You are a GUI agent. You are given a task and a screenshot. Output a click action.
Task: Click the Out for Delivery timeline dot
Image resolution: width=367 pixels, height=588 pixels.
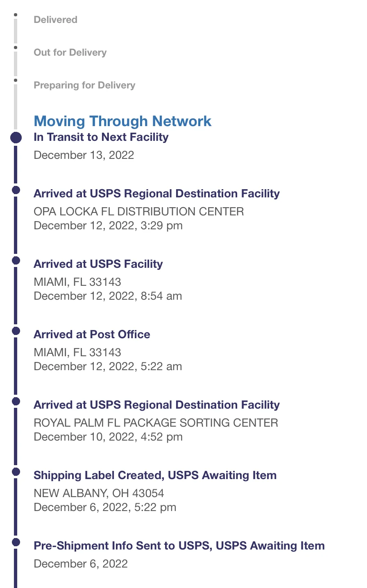(16, 47)
